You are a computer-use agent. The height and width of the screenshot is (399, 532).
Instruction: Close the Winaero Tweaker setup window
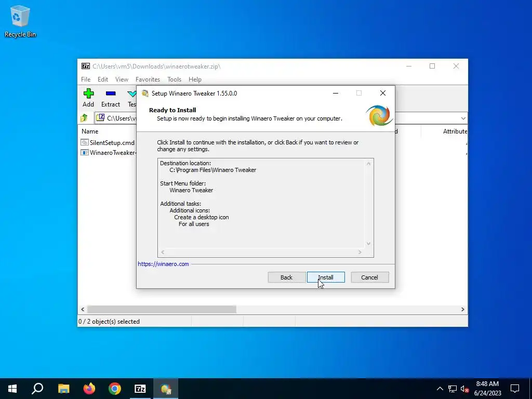point(383,93)
